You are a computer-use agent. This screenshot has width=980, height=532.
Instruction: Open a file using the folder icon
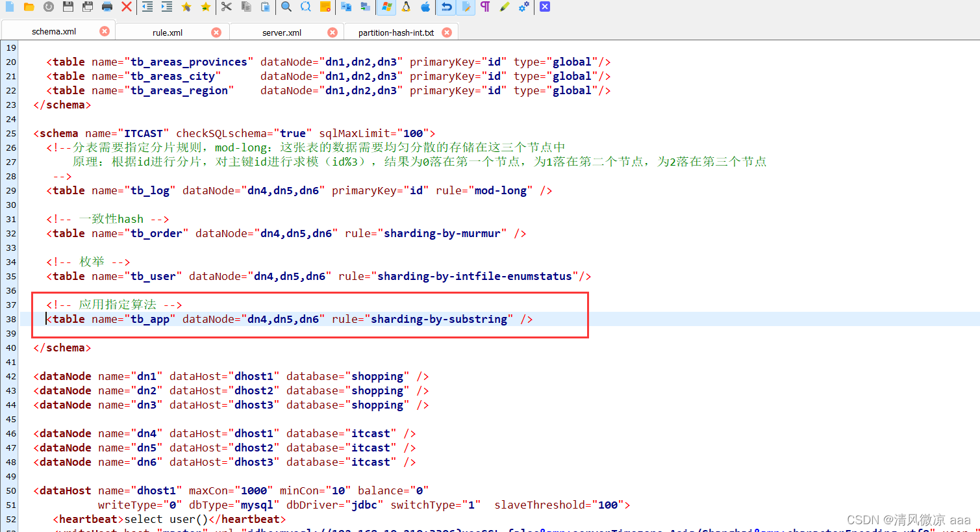[29, 6]
